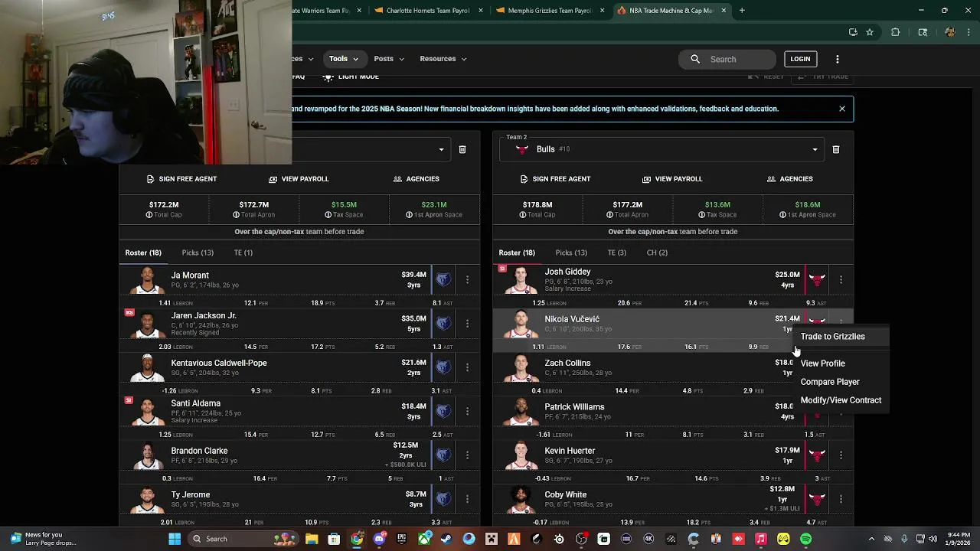Click the player name Zach Collins
This screenshot has height=551, width=980.
(x=567, y=364)
